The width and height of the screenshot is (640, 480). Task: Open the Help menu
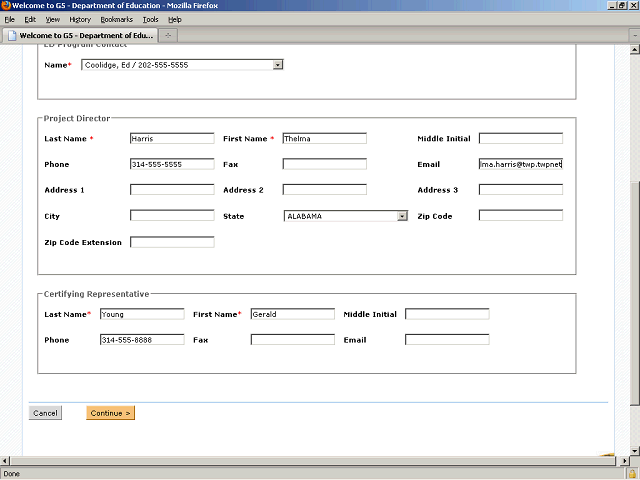(175, 20)
